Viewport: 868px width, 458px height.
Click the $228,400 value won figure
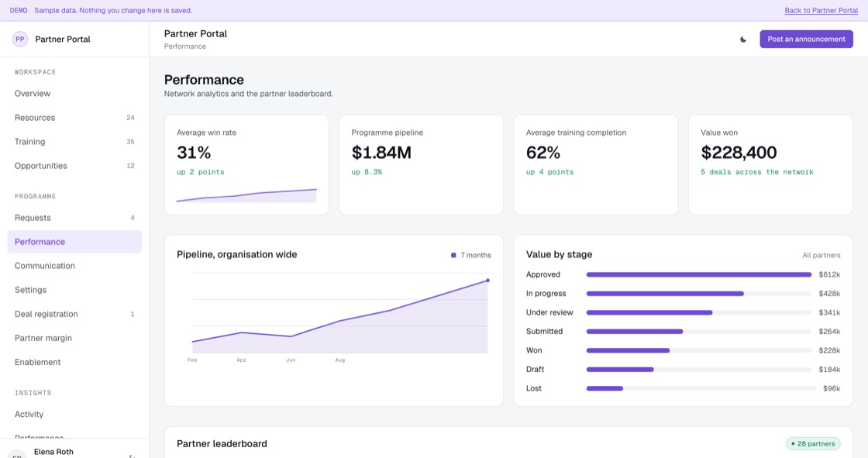coord(739,153)
